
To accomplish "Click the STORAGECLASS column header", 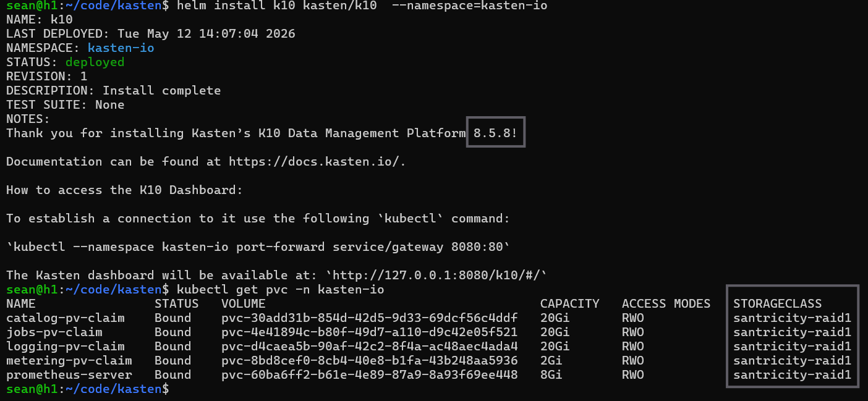I will 777,304.
